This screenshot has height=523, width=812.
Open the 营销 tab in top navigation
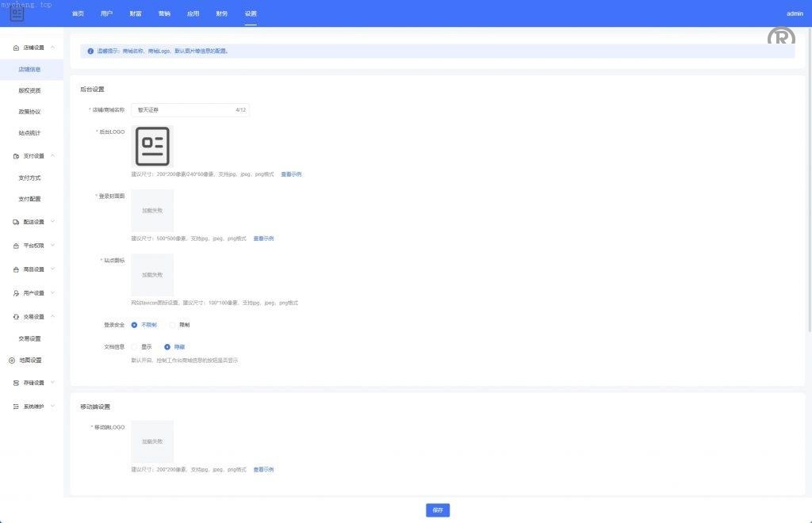[x=164, y=13]
